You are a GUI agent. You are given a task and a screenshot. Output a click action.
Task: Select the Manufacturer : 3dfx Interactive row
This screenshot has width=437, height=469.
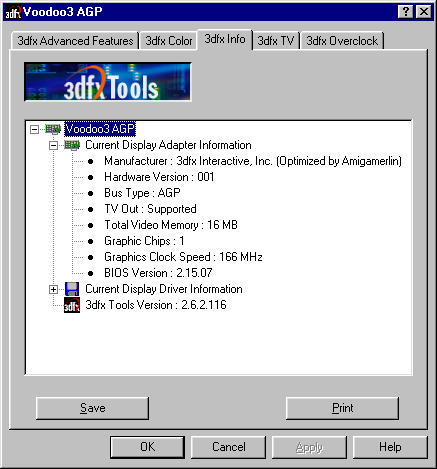click(253, 161)
